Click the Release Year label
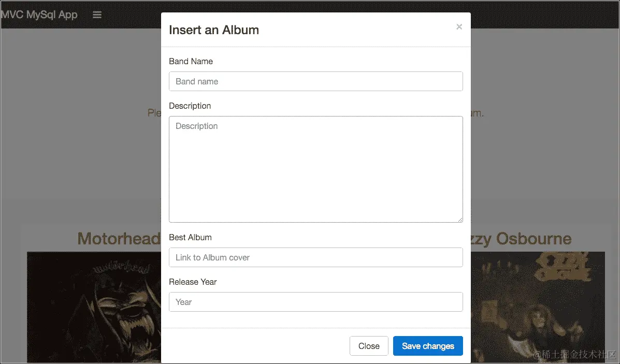Viewport: 620px width, 364px height. click(x=193, y=282)
